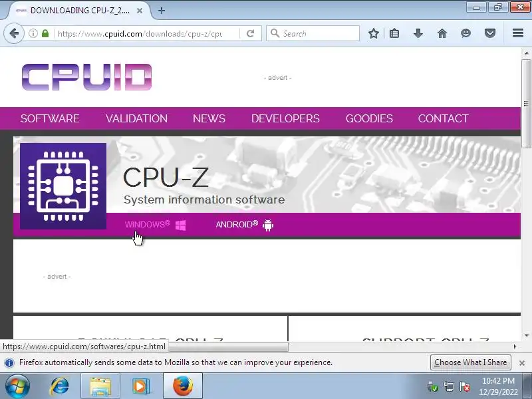Open the SOFTWARE menu
Screen dimensions: 532x399
50,118
